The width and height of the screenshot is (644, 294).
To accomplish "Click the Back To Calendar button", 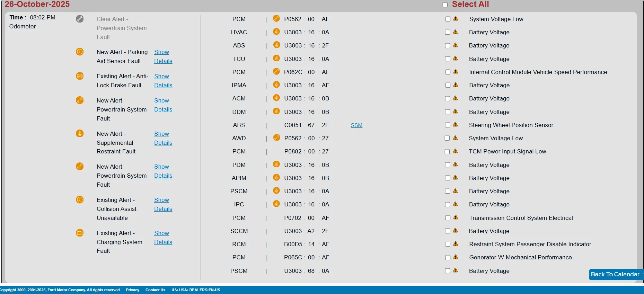I will [x=615, y=274].
